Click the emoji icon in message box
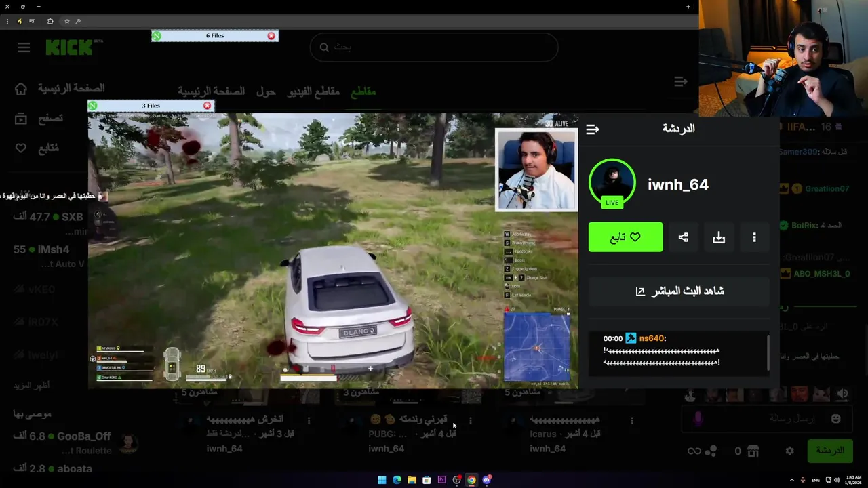 pyautogui.click(x=835, y=419)
